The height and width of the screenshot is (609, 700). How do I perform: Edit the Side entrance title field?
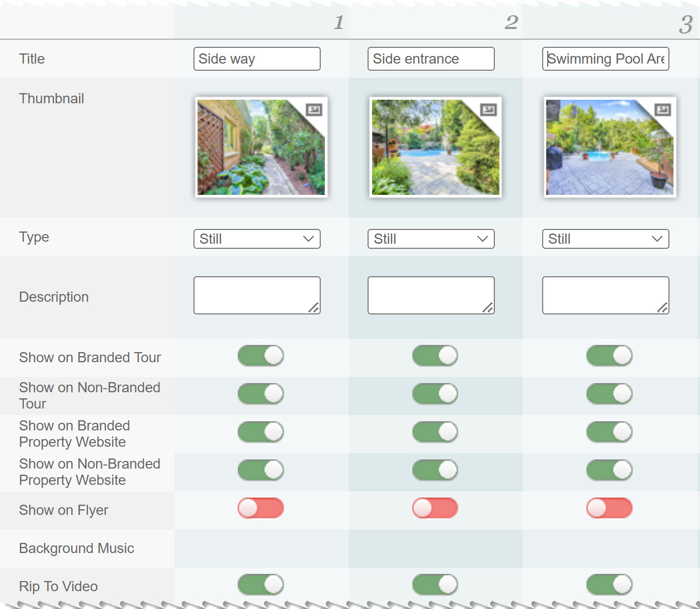coord(431,59)
